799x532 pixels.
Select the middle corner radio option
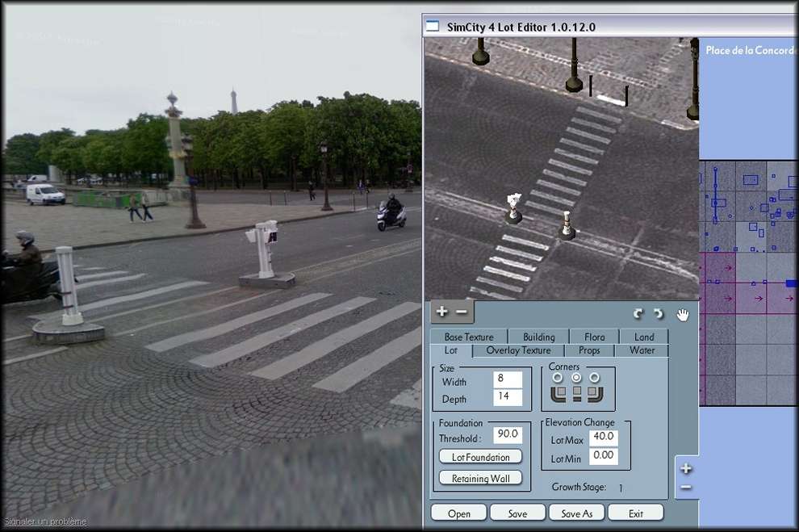click(576, 378)
